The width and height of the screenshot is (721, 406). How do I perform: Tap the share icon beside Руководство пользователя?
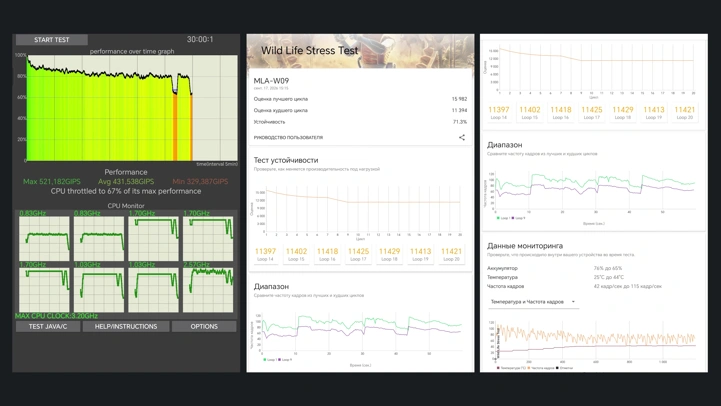[x=462, y=137]
